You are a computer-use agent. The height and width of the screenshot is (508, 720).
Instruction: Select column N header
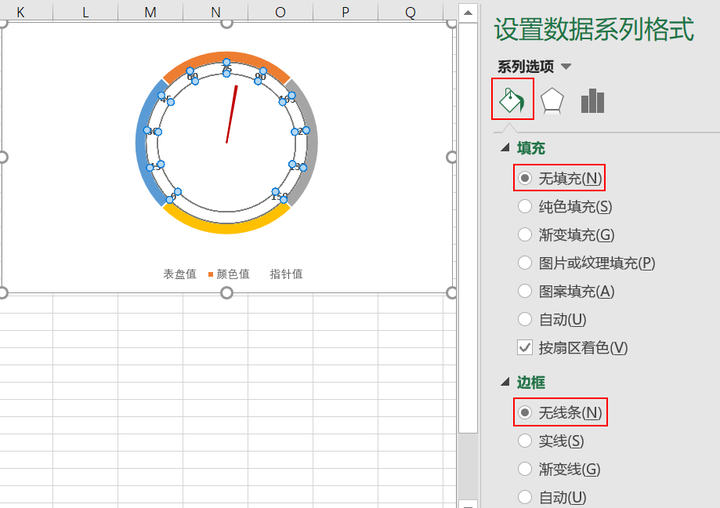pos(215,11)
